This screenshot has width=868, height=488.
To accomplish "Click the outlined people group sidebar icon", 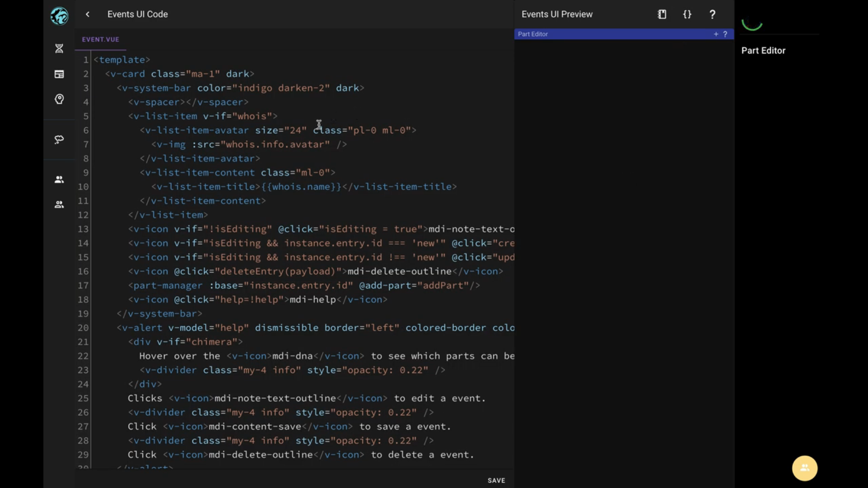I will coord(59,205).
